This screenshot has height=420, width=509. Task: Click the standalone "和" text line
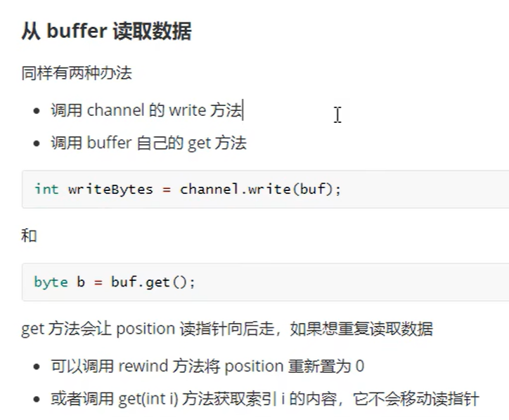(x=29, y=235)
